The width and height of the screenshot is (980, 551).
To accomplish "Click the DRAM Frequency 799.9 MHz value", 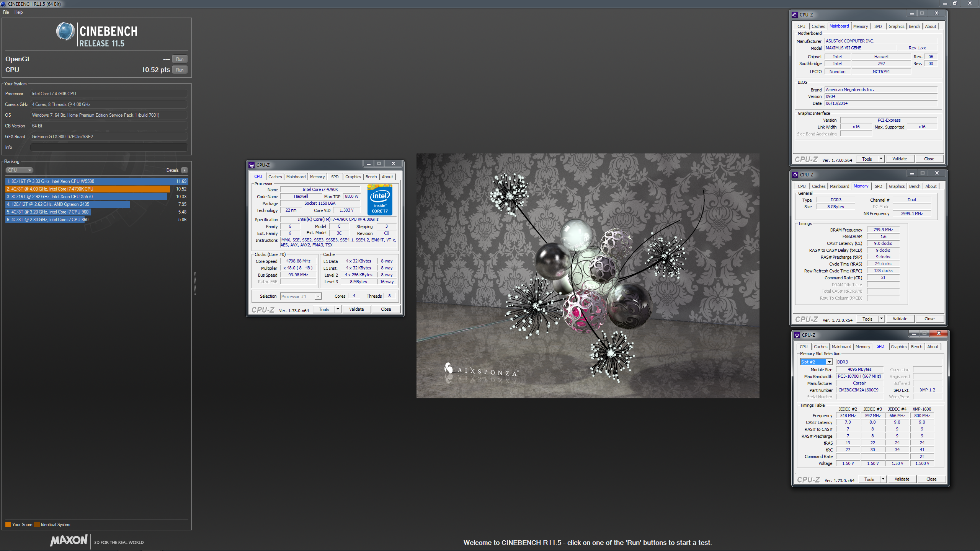I will pyautogui.click(x=883, y=230).
